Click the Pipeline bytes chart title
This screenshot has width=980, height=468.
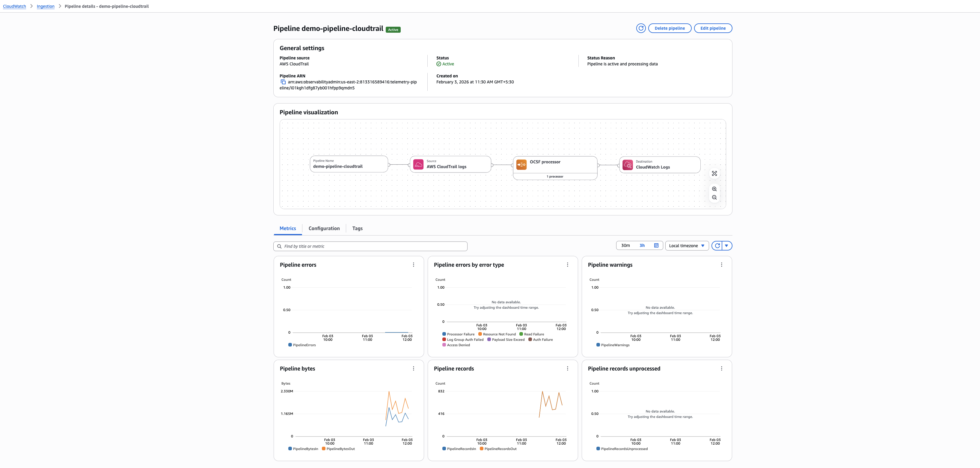point(298,369)
